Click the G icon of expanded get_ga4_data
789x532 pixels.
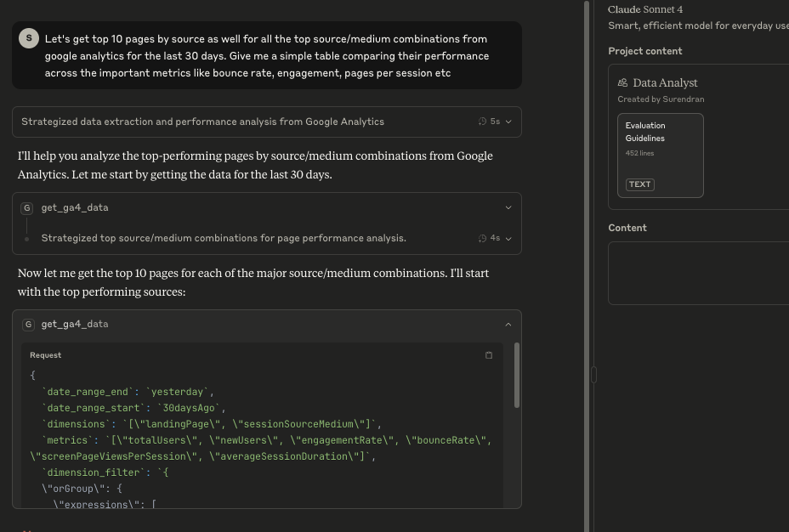[x=28, y=325]
